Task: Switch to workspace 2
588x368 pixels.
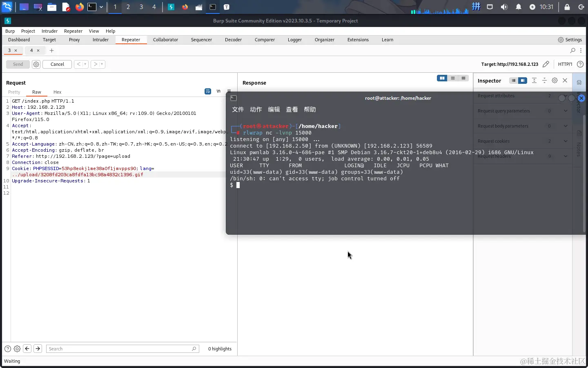Action: (x=128, y=7)
